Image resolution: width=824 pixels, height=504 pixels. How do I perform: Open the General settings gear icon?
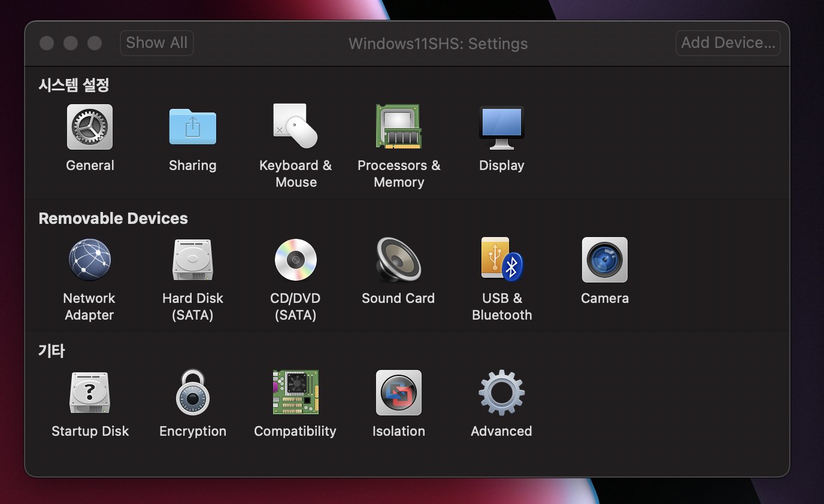[x=90, y=127]
